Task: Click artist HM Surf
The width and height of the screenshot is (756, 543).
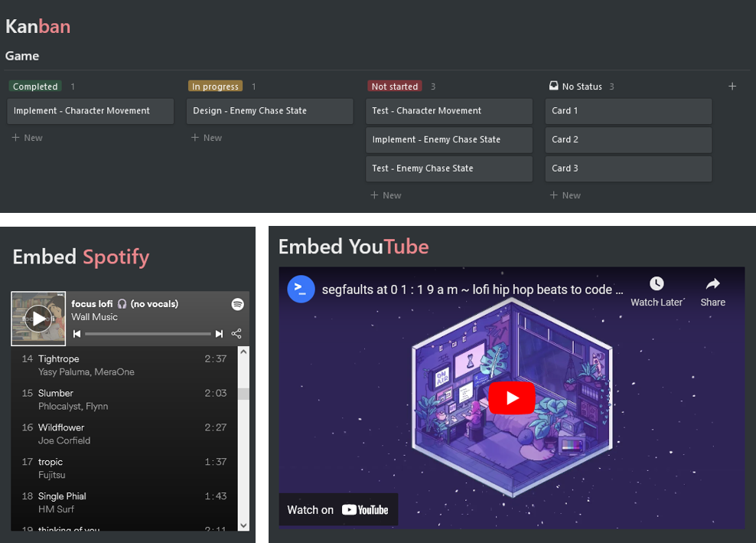Action: pos(56,509)
